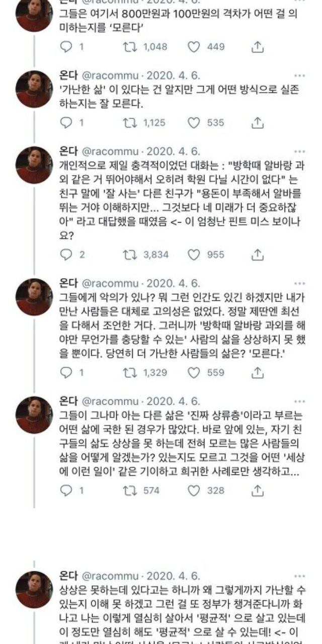Retweet the tweet with 1,329 retweets
The image size is (322, 644).
[130, 372]
